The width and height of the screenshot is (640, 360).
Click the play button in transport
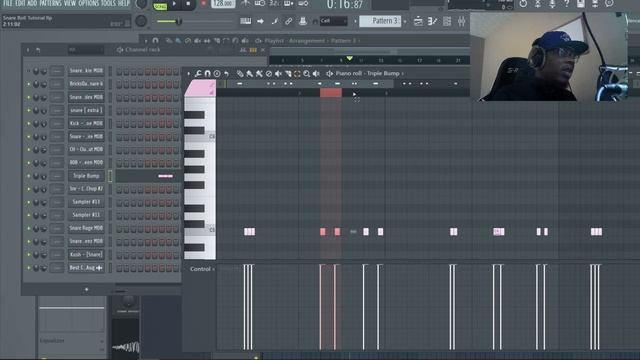coord(175,4)
